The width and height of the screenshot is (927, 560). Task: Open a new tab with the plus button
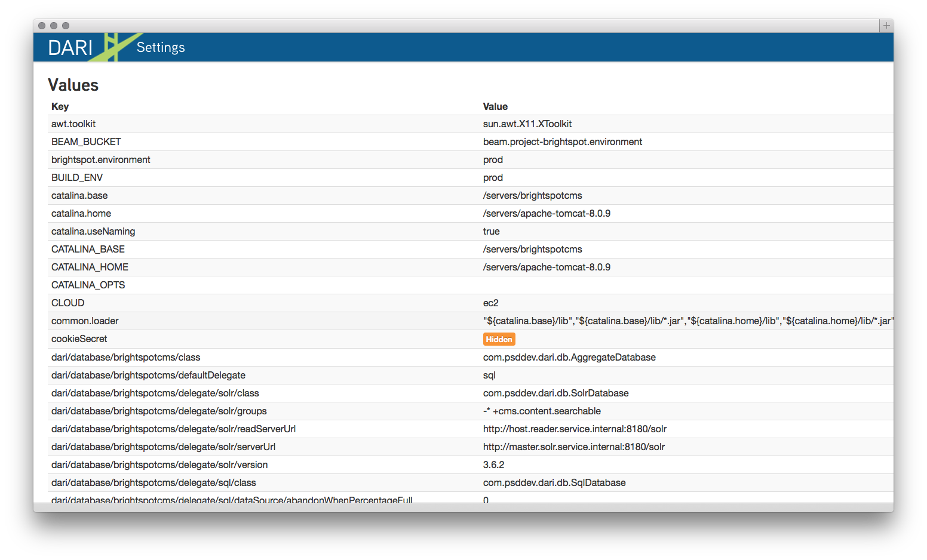(886, 26)
